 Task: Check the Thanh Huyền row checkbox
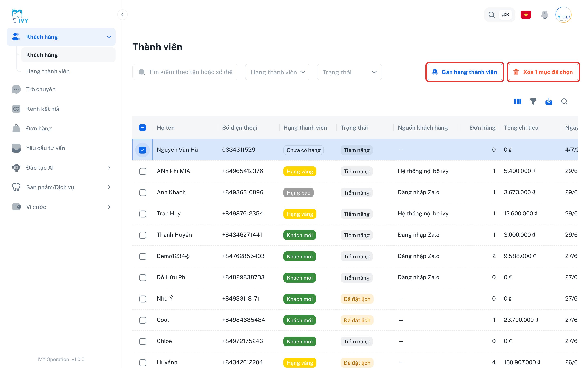pos(143,235)
